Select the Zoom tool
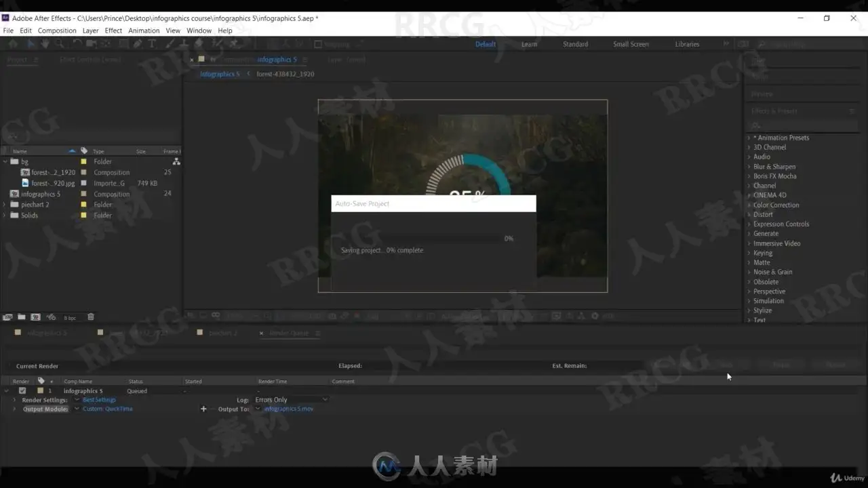Viewport: 868px width, 488px height. tap(60, 44)
